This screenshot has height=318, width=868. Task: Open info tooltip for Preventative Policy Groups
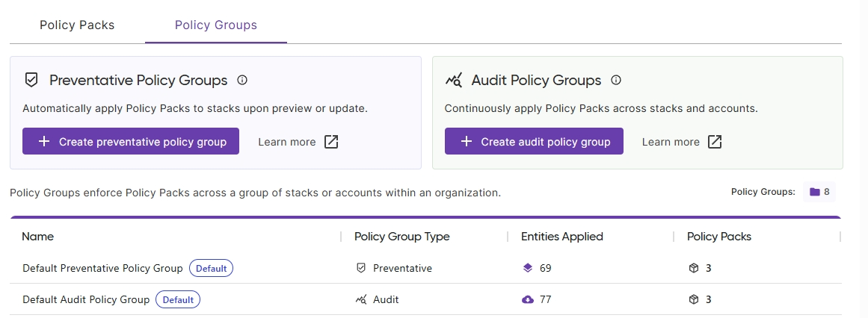(x=242, y=80)
